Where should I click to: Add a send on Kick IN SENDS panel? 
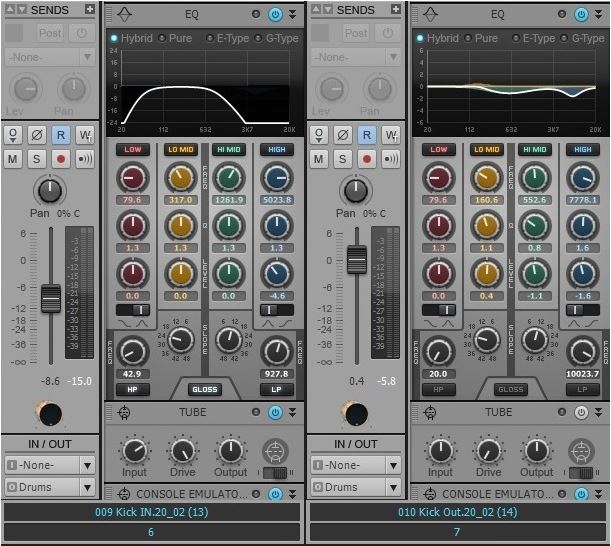pyautogui.click(x=90, y=9)
